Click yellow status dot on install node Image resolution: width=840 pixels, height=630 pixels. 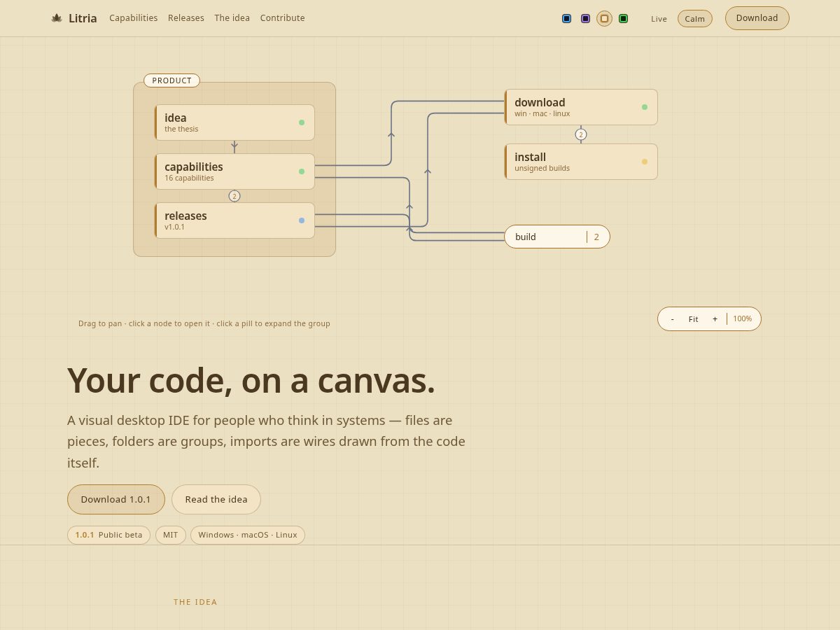click(x=645, y=162)
